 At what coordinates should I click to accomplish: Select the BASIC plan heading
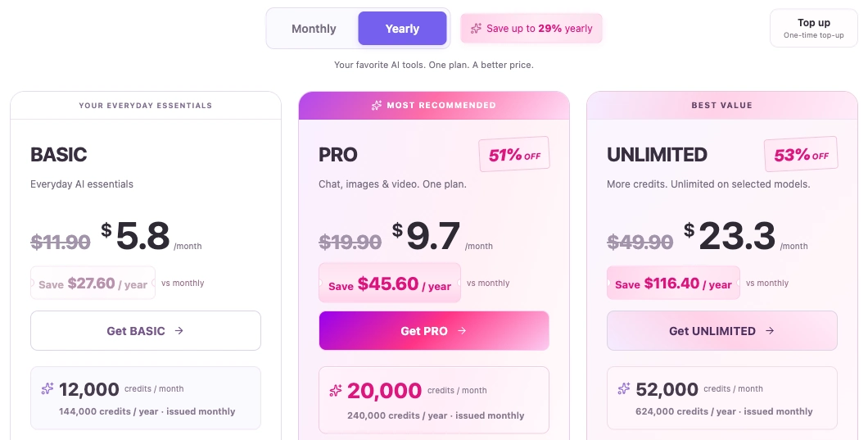point(59,155)
